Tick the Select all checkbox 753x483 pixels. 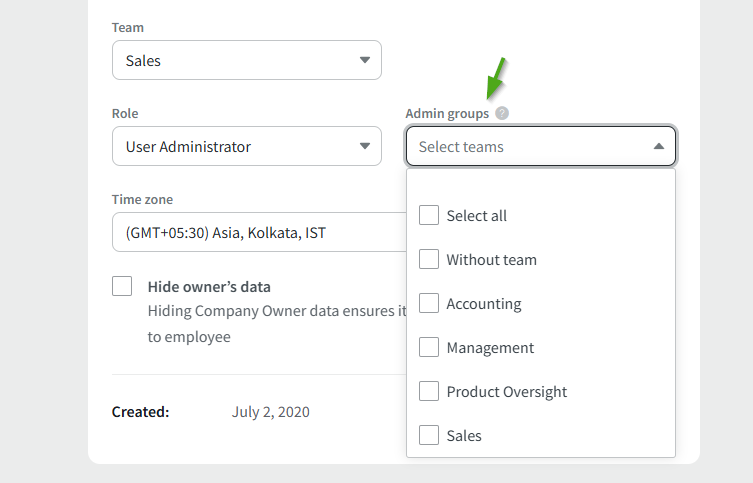click(429, 216)
